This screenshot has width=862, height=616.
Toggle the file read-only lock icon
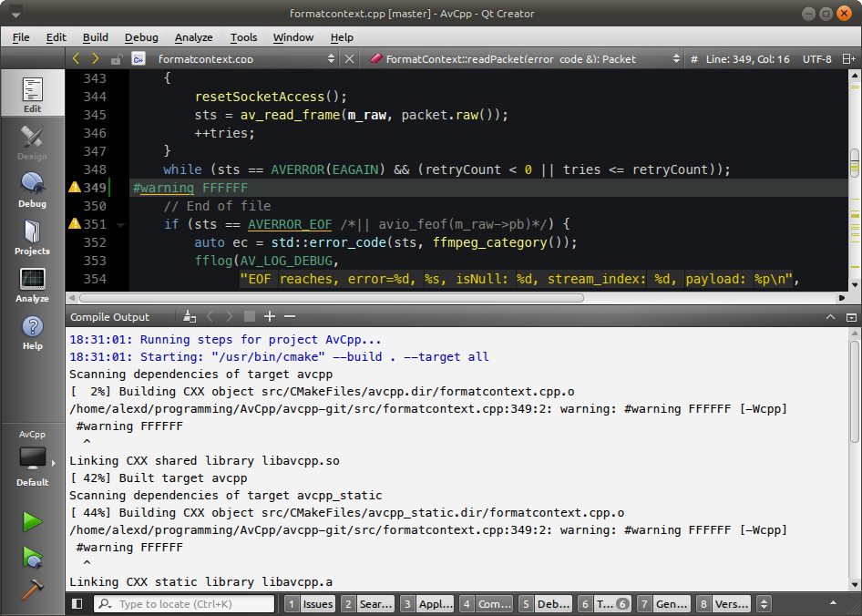pyautogui.click(x=116, y=59)
